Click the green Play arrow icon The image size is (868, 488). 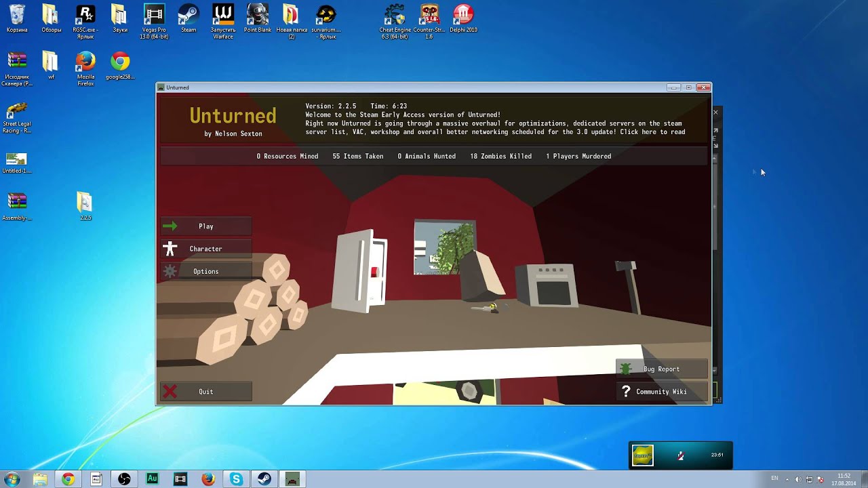[x=170, y=226]
